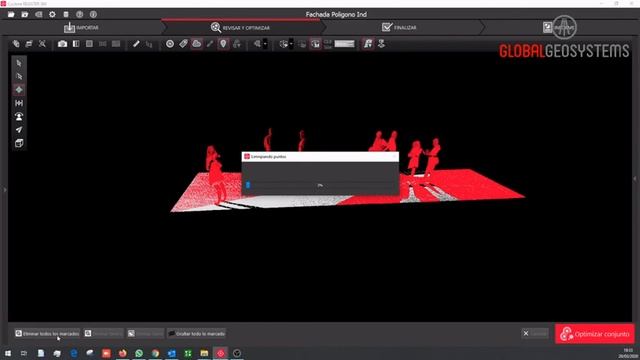Switch to Revisar y Optimizar step tab
The width and height of the screenshot is (640, 360).
point(240,27)
